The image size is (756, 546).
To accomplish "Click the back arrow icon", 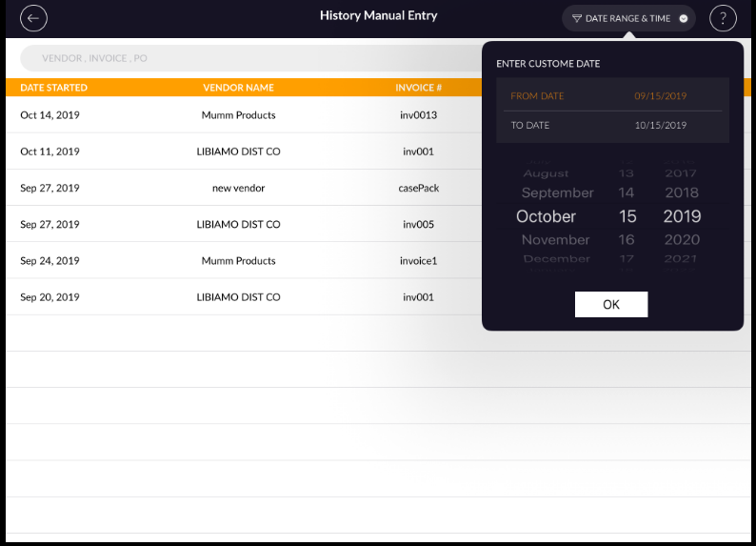I will 33,18.
